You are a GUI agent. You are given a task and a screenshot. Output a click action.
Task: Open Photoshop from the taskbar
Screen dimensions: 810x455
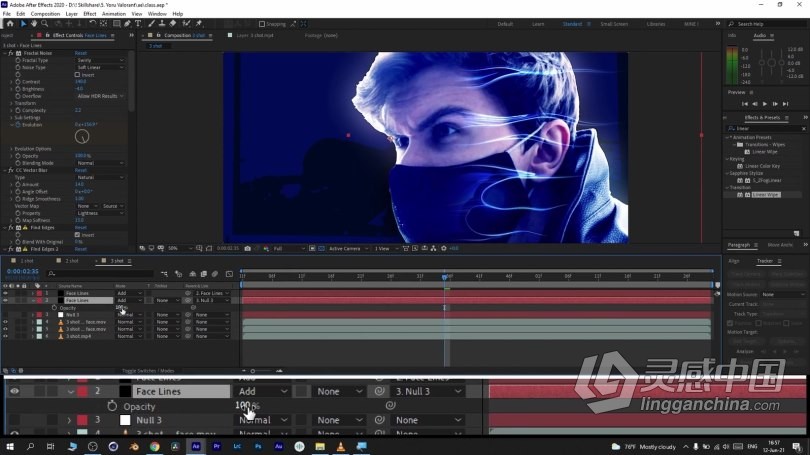tap(258, 446)
